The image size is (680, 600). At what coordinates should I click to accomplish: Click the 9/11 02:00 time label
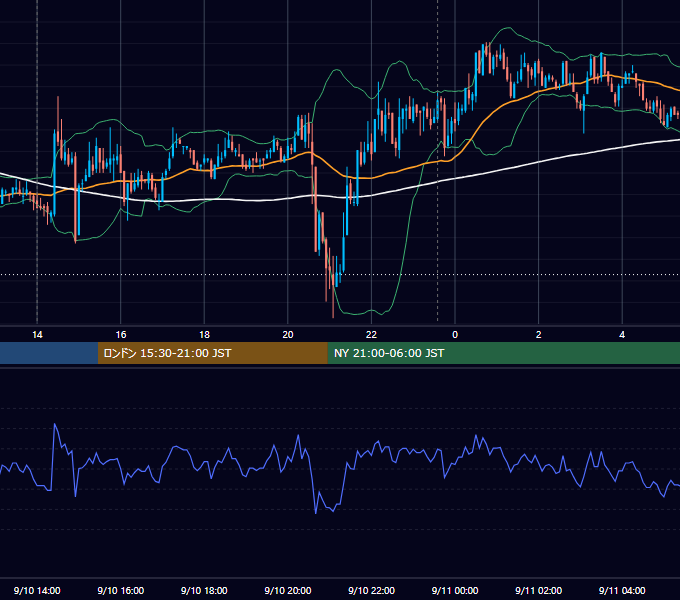click(x=538, y=590)
